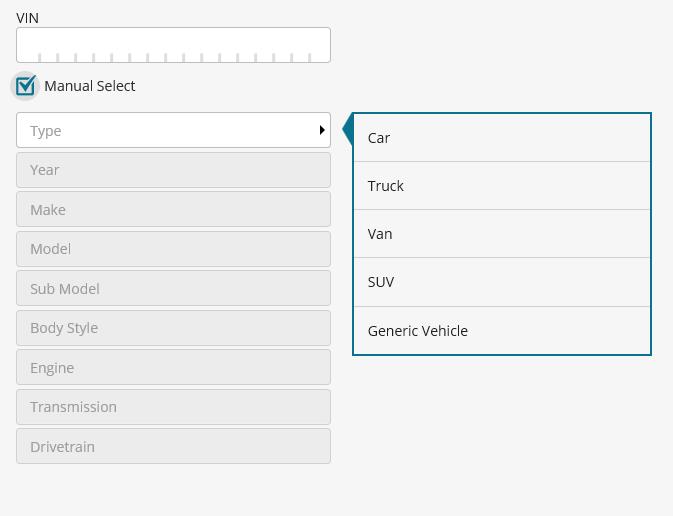The image size is (673, 516).
Task: Click the VIN label text
Action: (27, 18)
